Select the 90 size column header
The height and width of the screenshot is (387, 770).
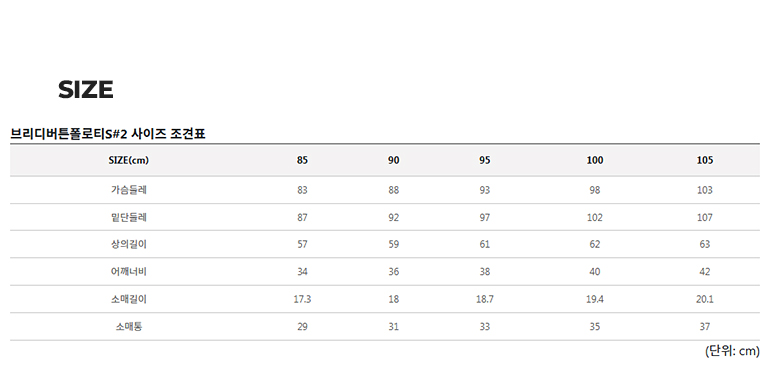coord(394,160)
